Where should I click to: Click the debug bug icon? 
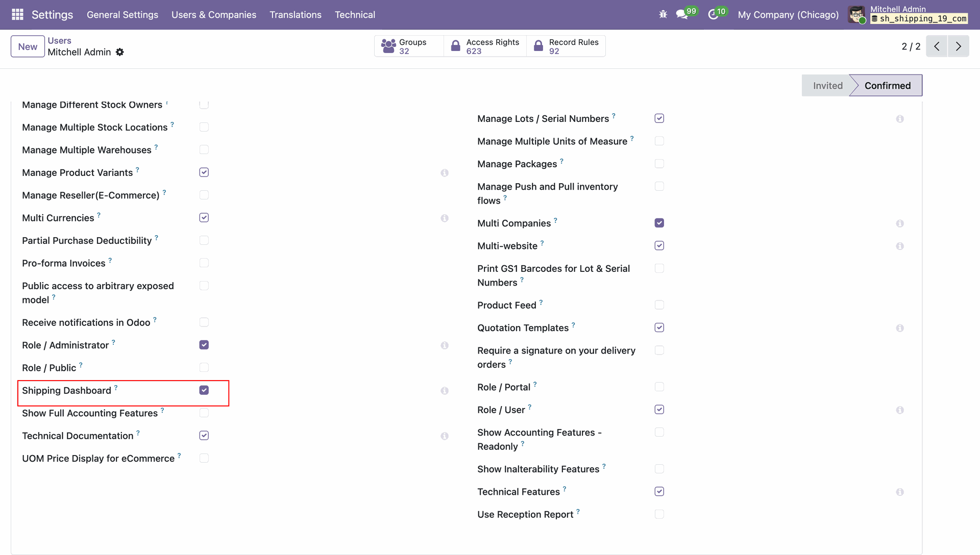point(663,15)
